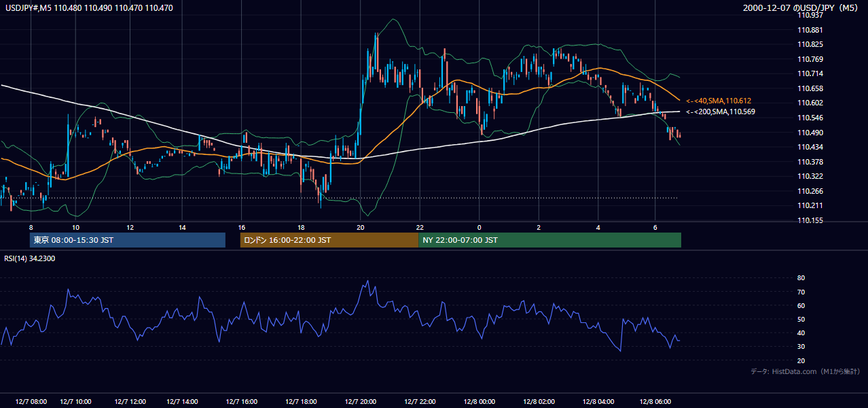Open the HistData.com data source credit
This screenshot has height=408, width=868.
[x=806, y=371]
